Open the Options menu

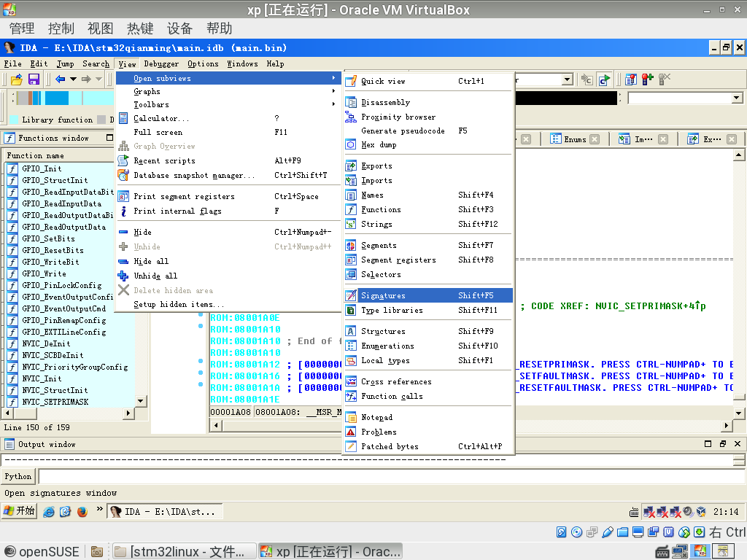pyautogui.click(x=203, y=64)
